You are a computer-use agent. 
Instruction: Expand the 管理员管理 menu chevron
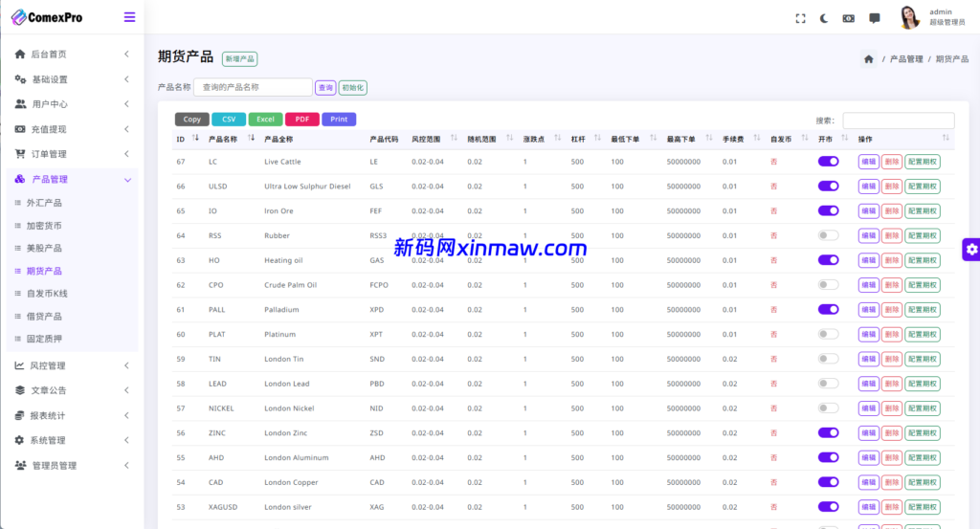coord(127,465)
